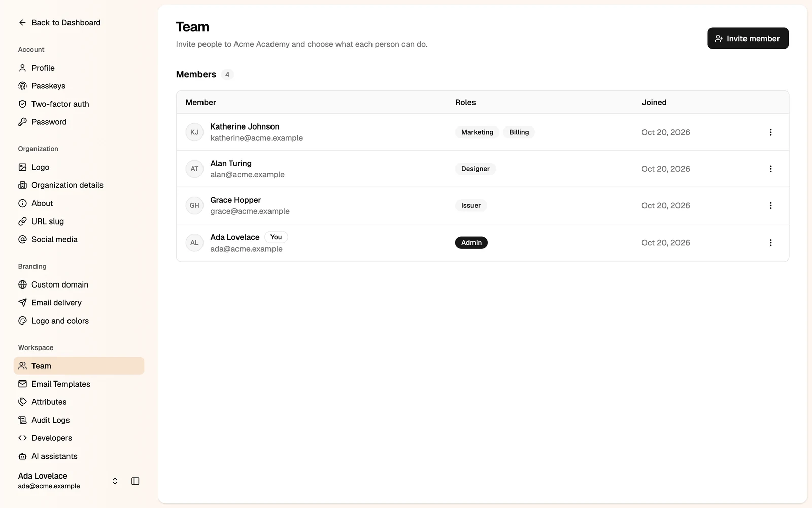
Task: Click the Members count badge 4
Action: point(227,74)
